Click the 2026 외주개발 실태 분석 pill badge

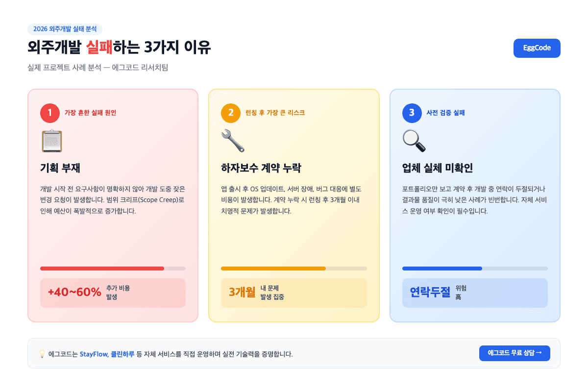(x=66, y=29)
